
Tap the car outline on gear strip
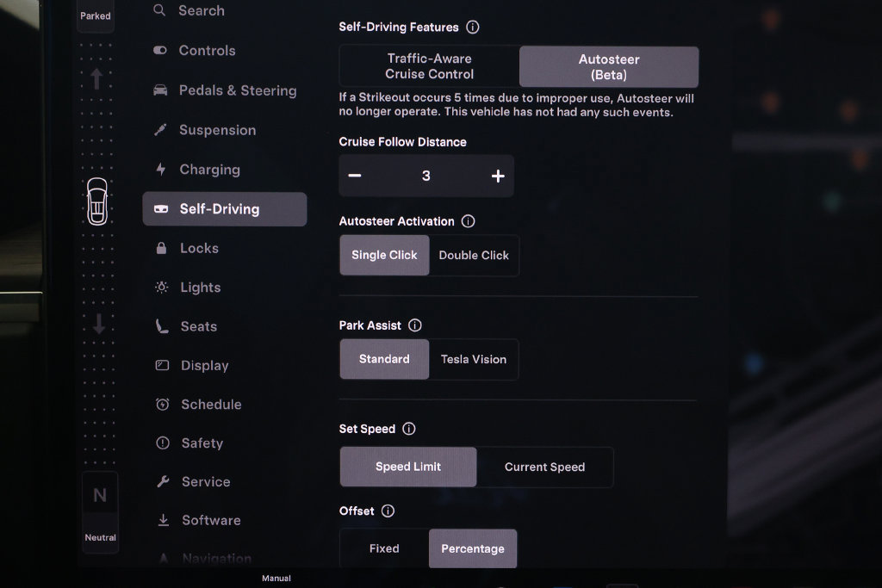97,201
